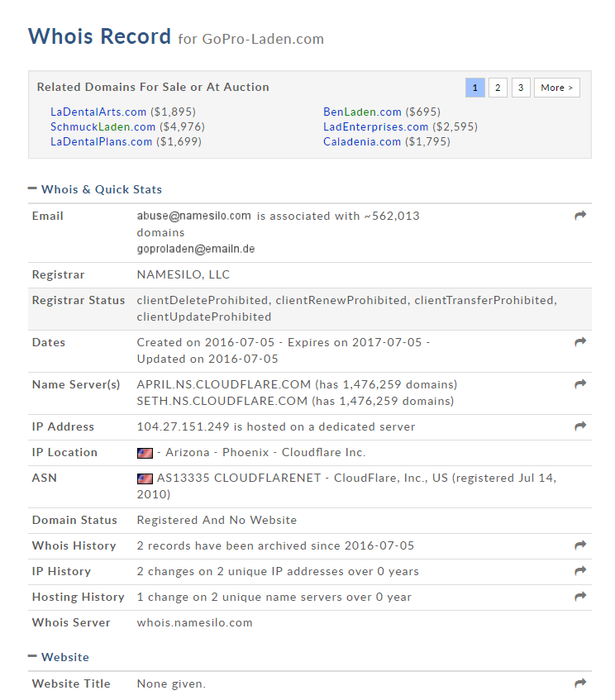This screenshot has height=700, width=615.
Task: Click the share arrow in the Email row
Action: coord(579,216)
